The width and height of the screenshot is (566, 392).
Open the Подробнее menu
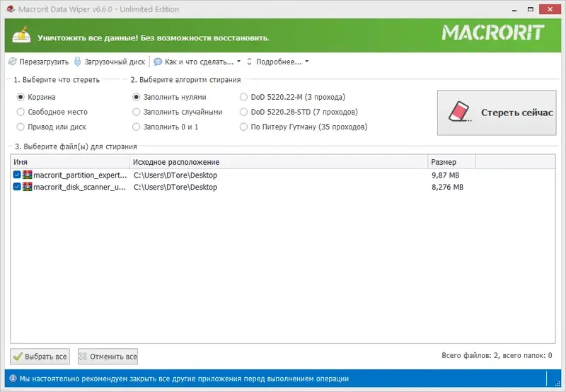(279, 62)
